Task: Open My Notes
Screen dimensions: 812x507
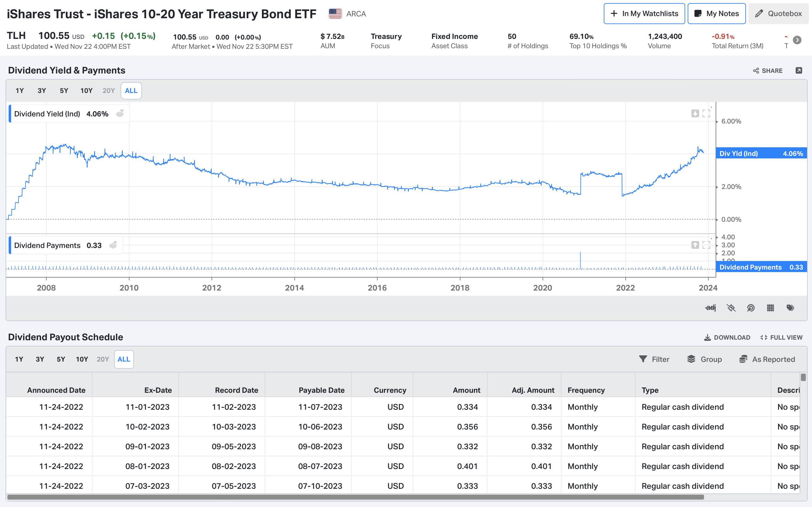Action: tap(717, 14)
